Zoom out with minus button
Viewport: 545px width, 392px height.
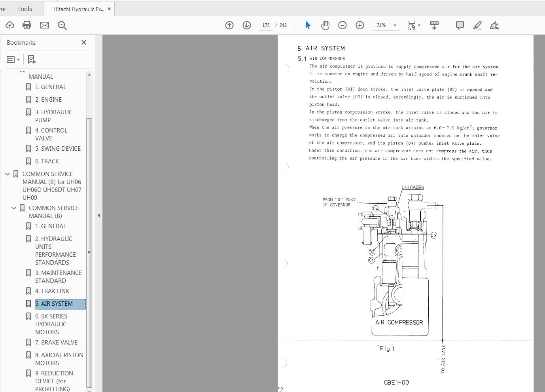343,25
